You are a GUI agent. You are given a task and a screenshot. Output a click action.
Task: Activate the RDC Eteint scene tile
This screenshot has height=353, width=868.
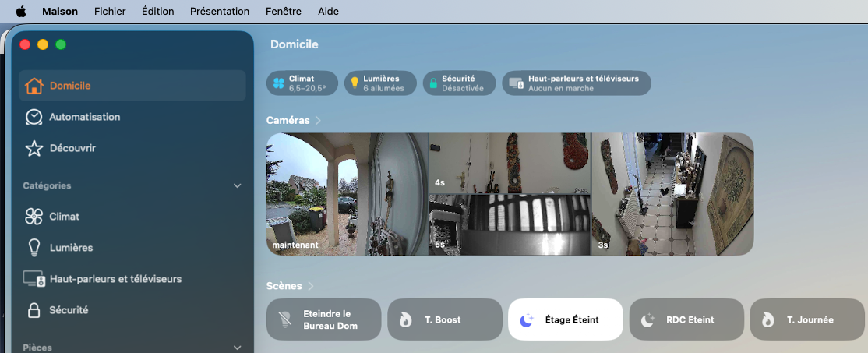click(686, 319)
